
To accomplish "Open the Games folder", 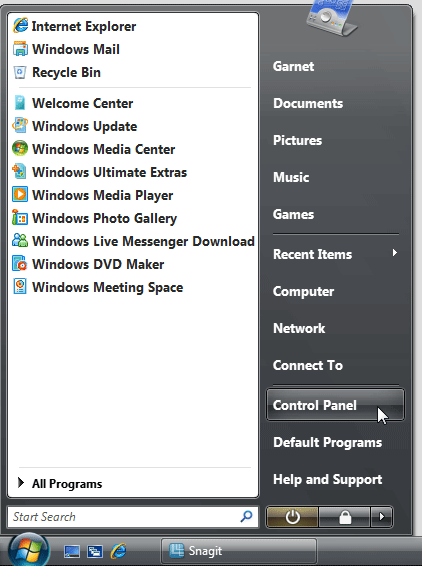I will 293,214.
